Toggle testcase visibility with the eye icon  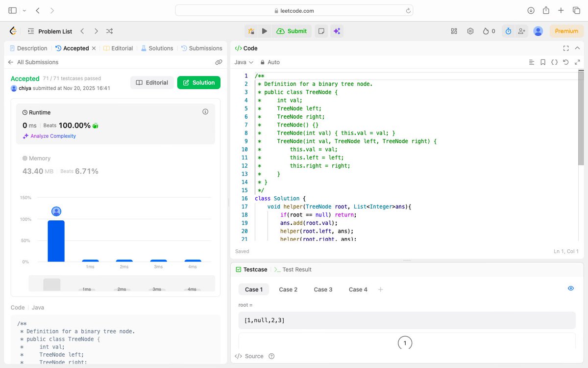pyautogui.click(x=570, y=289)
